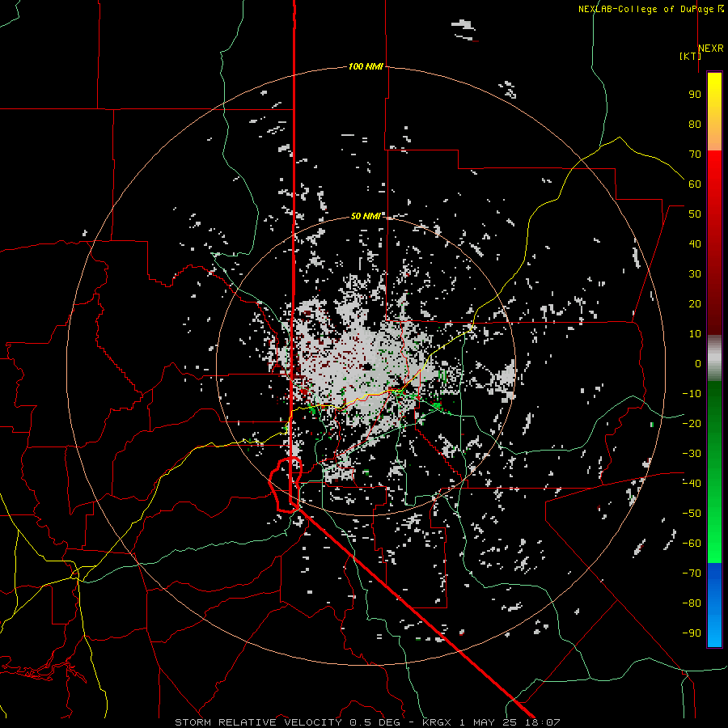Click the -20 value on velocity scale
The width and height of the screenshot is (728, 728).
coord(692,424)
